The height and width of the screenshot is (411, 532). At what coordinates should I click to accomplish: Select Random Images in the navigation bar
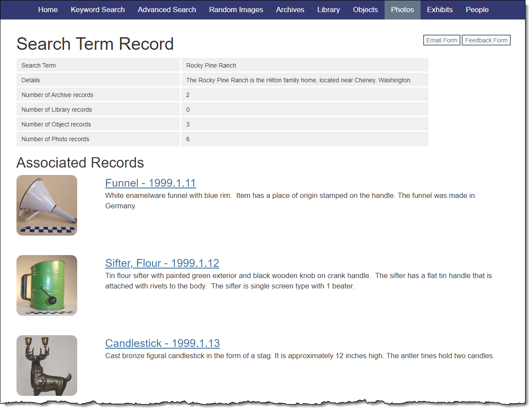point(236,10)
